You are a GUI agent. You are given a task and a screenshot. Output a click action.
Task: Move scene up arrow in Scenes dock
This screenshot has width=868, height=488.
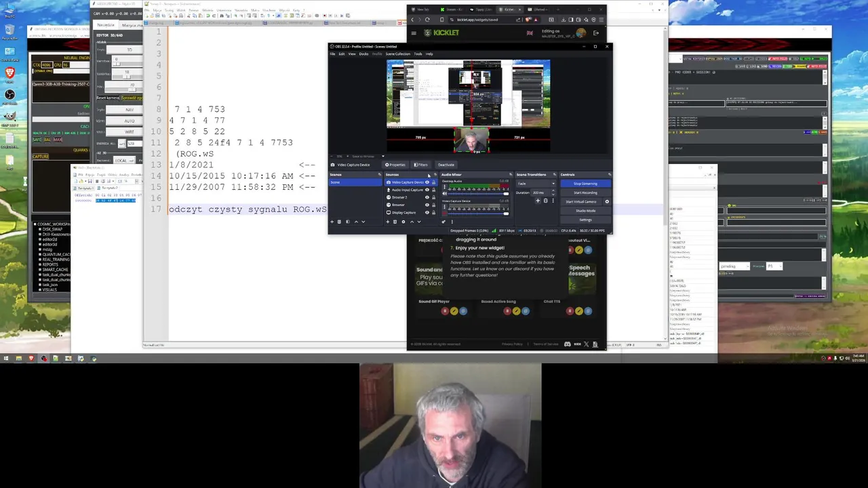356,222
